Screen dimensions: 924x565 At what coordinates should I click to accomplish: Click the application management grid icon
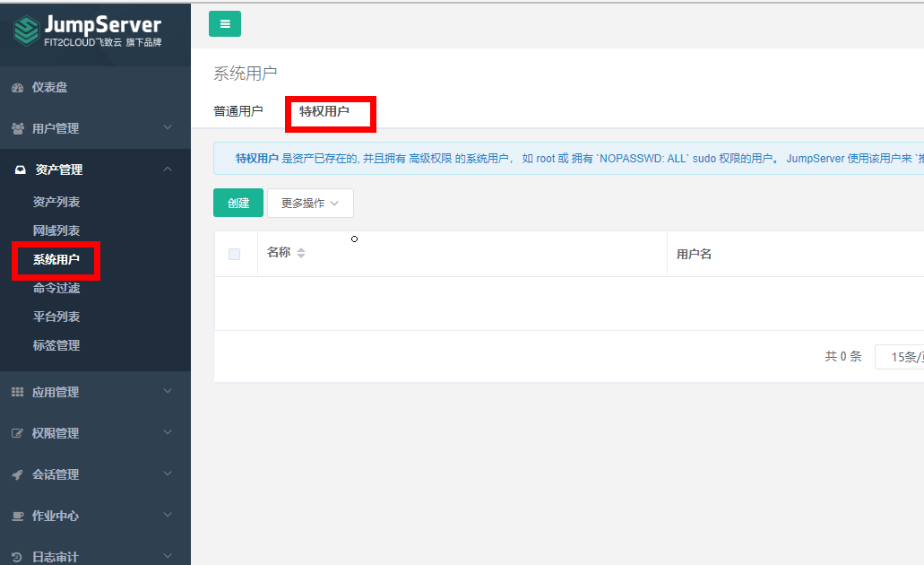(x=18, y=392)
